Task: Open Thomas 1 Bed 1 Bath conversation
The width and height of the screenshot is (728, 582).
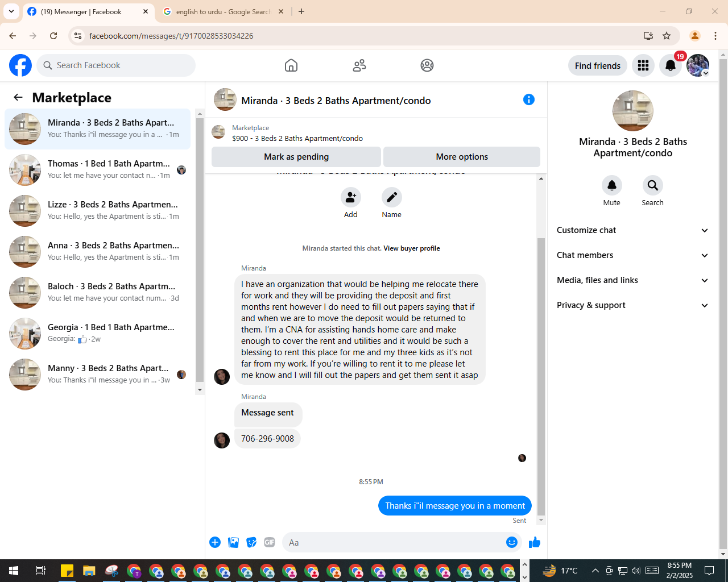Action: click(x=98, y=170)
